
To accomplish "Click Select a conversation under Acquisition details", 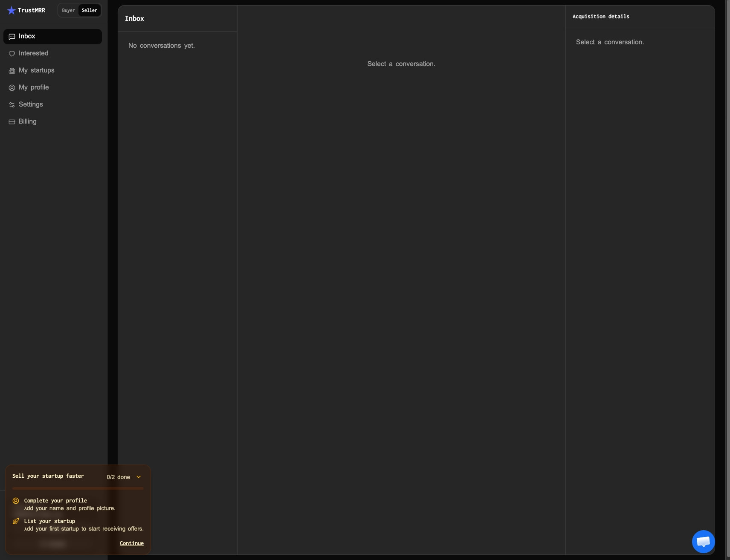I will (610, 42).
